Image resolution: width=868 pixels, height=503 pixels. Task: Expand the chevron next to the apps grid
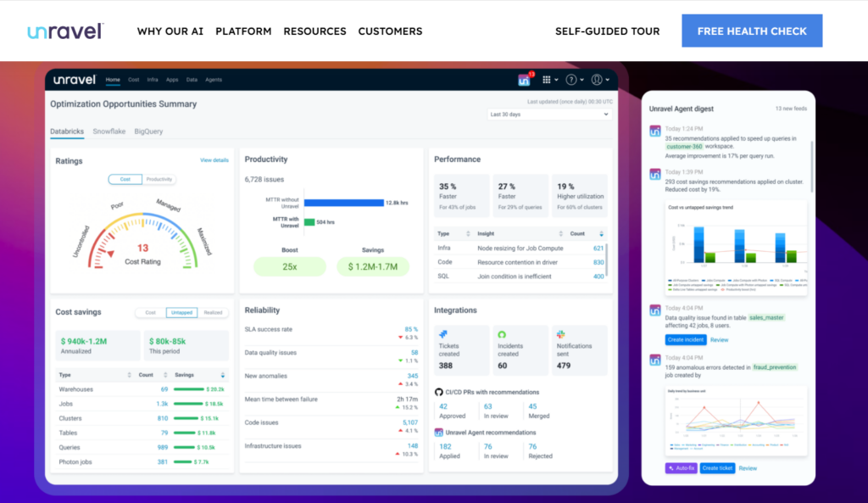(x=556, y=81)
